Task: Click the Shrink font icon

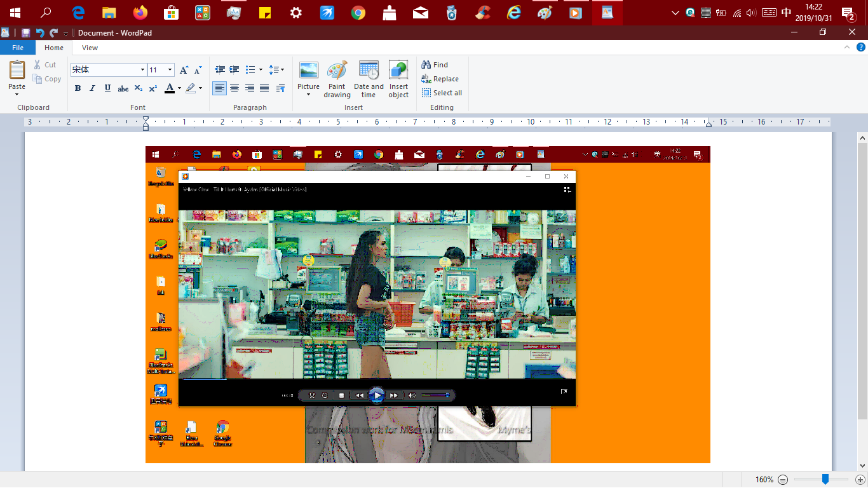Action: [198, 70]
